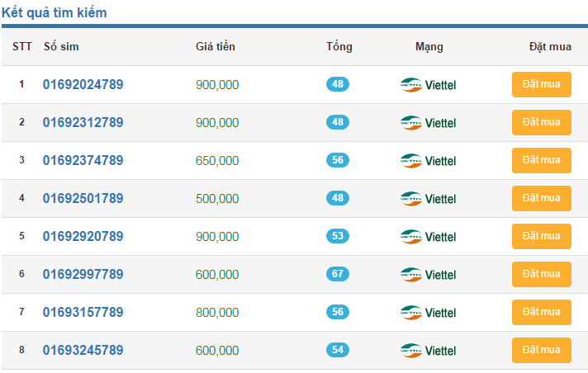Screen dimensions: 588x373
Task: Click the total badge 56 for 01692374789
Action: (337, 159)
